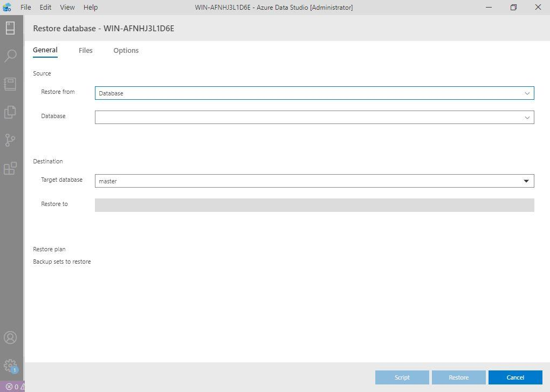Switch to the Options tab
Viewport: 550px width, 392px height.
tap(126, 51)
